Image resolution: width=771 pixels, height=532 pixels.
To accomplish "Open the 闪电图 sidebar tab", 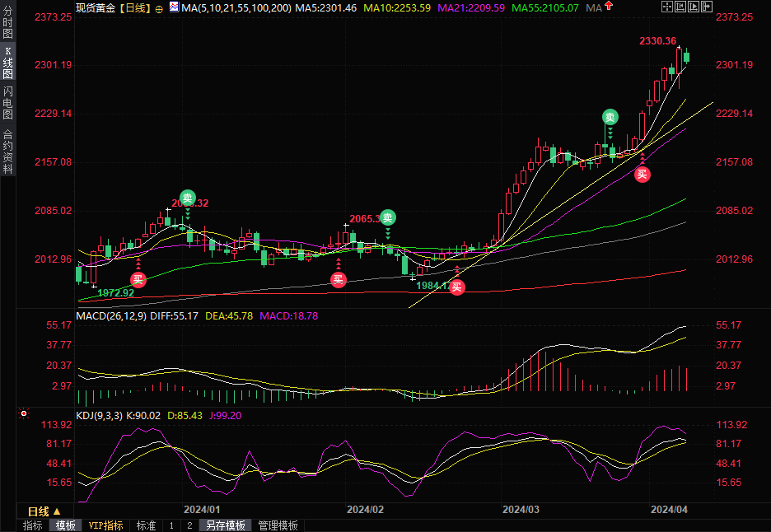I will click(7, 103).
